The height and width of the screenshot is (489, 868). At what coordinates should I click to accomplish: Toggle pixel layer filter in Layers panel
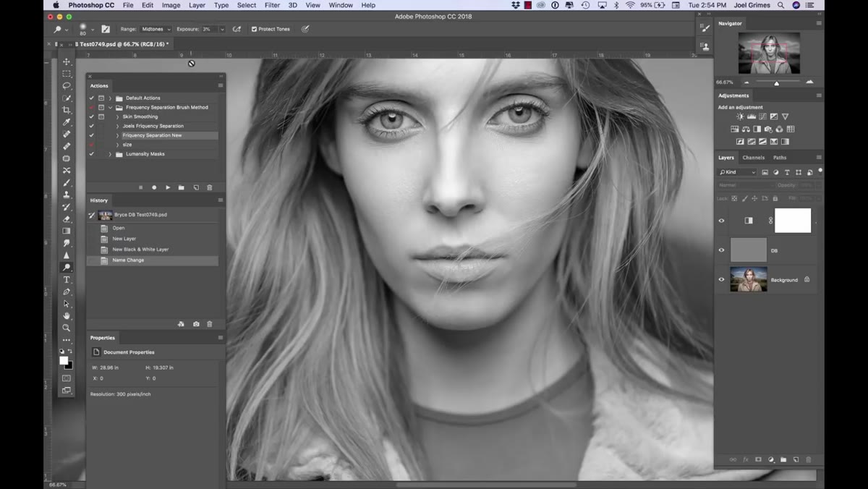(766, 172)
